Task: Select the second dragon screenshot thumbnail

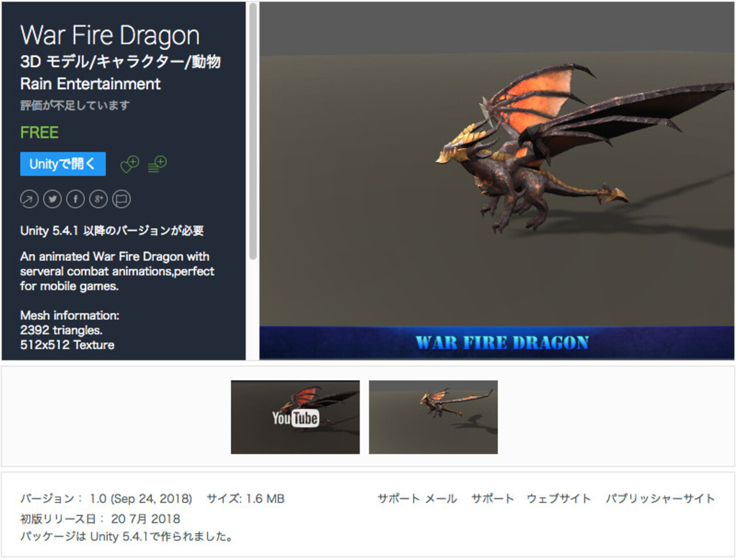Action: 433,417
